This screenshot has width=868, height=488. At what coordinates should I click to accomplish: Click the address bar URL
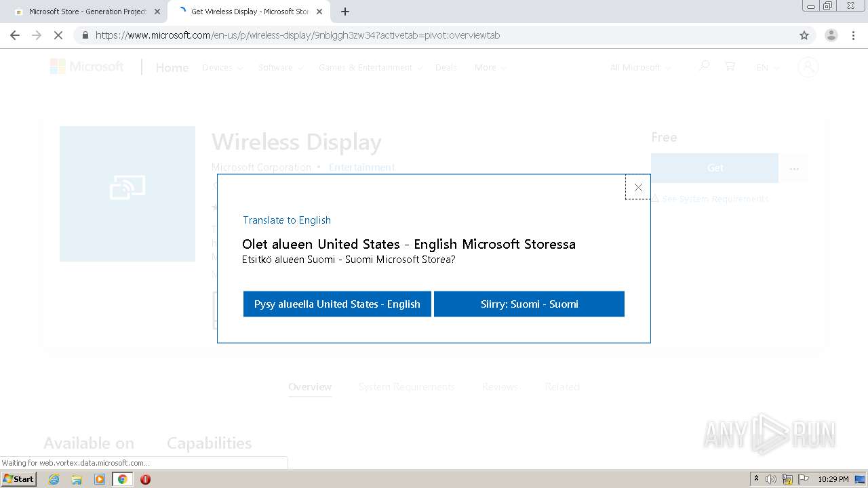tap(298, 35)
